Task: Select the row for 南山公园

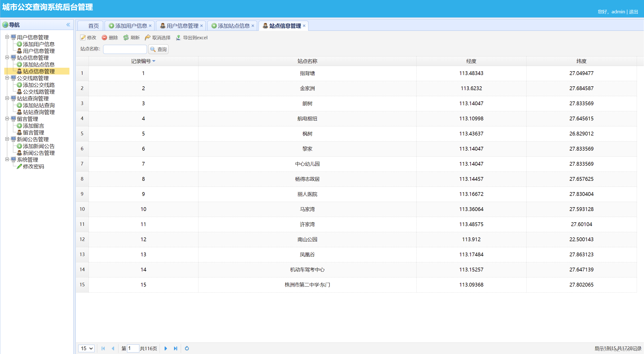Action: pos(356,239)
